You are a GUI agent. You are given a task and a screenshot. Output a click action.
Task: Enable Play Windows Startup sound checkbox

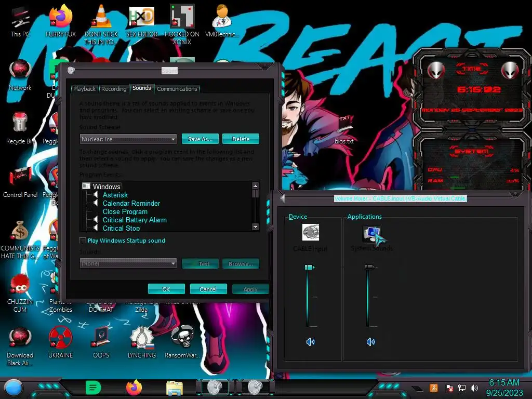click(x=83, y=240)
